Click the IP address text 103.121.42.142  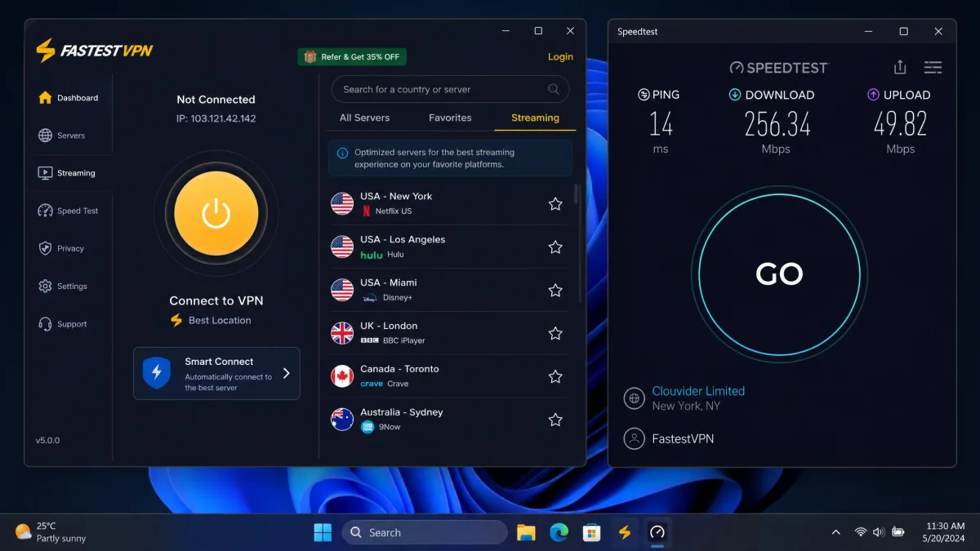[x=224, y=118]
